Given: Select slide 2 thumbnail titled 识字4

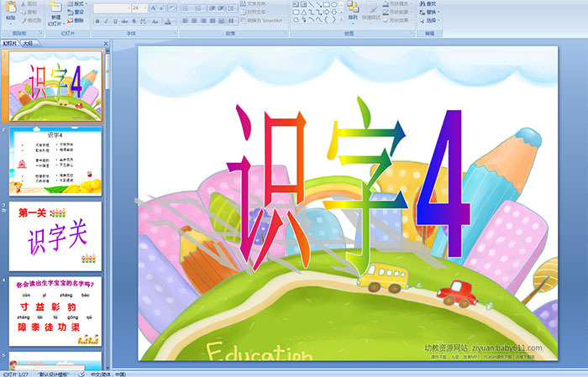Looking at the screenshot, I should pyautogui.click(x=55, y=160).
